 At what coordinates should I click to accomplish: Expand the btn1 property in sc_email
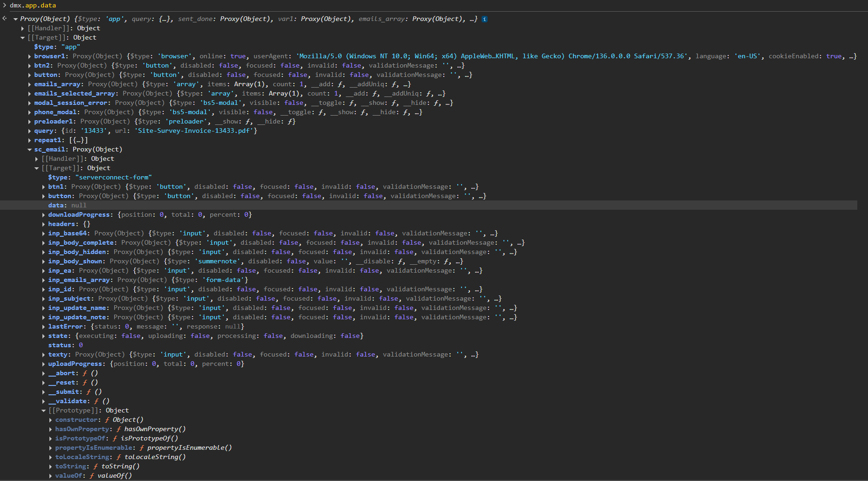click(43, 187)
